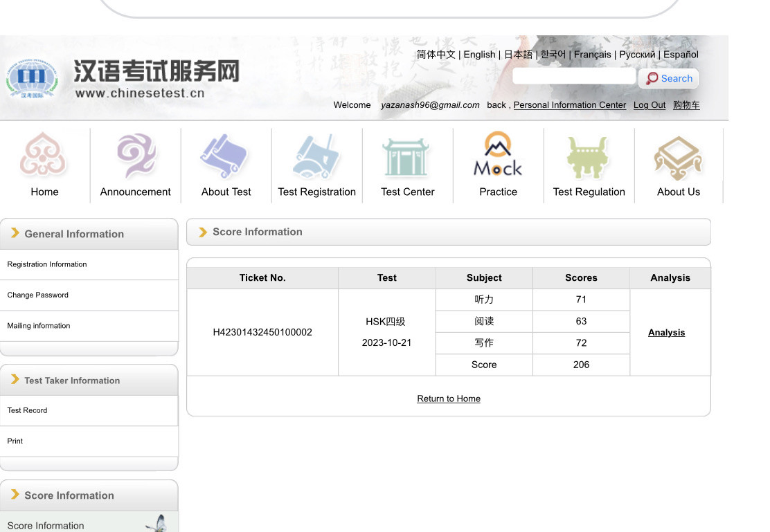770x532 pixels.
Task: Open the 购物车 shopping cart link
Action: click(x=686, y=105)
